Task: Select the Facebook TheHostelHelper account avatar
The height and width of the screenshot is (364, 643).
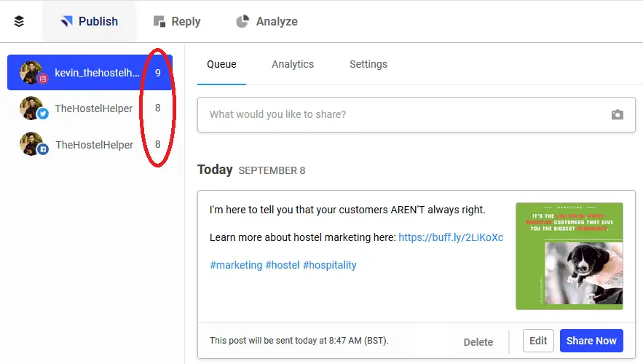Action: [x=33, y=144]
